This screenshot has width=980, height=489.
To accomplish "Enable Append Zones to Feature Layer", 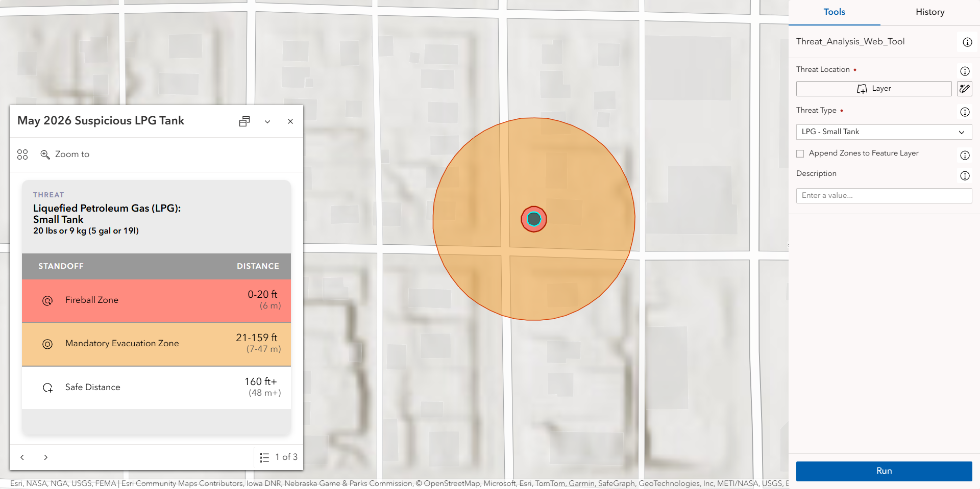I will pyautogui.click(x=800, y=153).
